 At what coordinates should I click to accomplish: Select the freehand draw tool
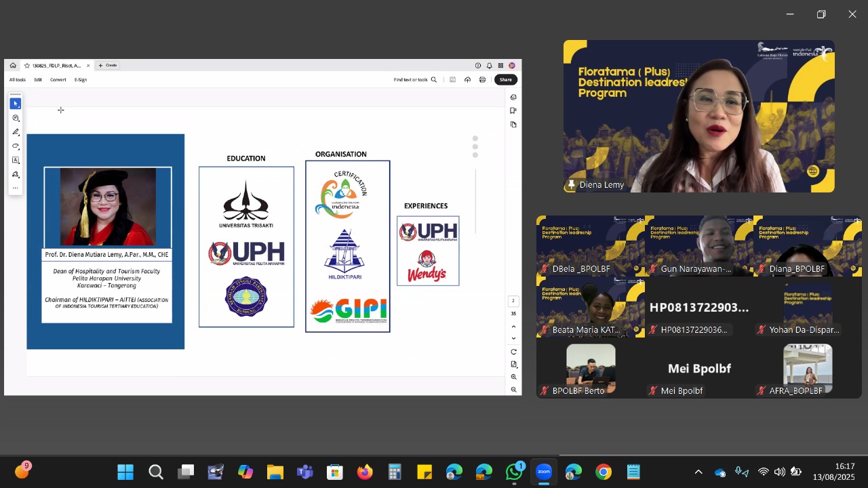16,146
